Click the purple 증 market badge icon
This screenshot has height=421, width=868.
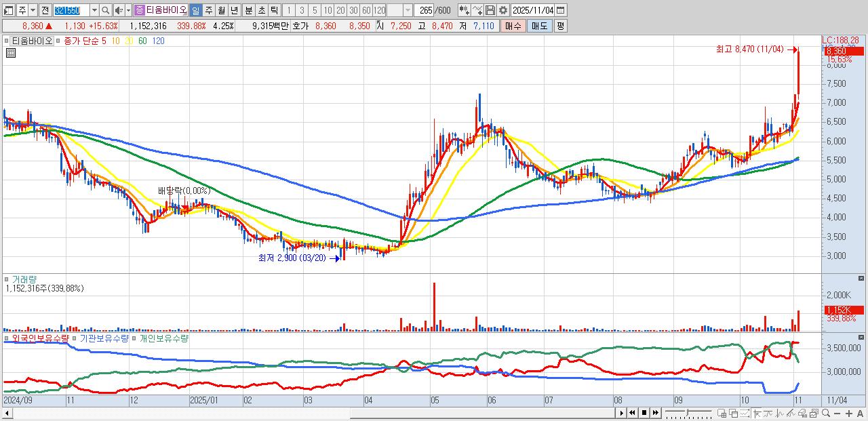[x=138, y=10]
